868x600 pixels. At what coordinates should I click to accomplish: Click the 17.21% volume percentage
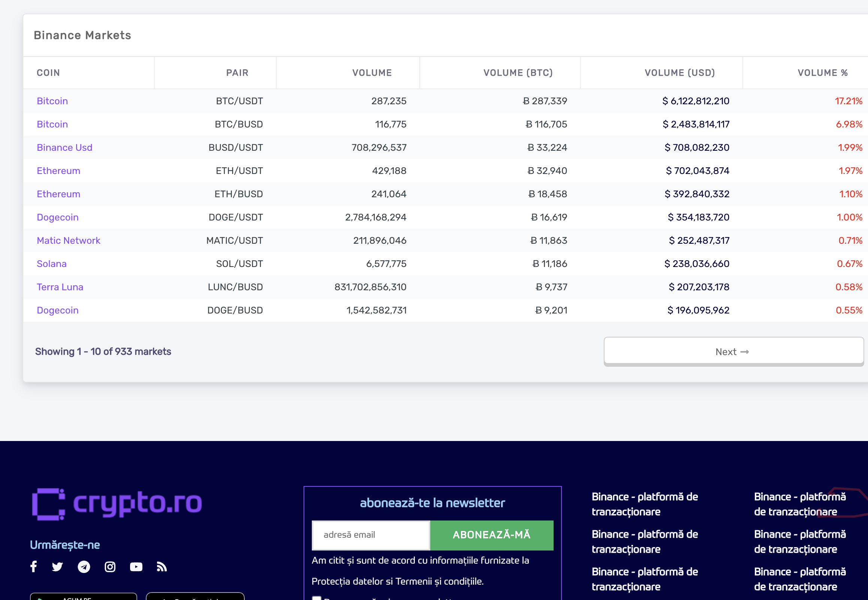click(x=849, y=101)
